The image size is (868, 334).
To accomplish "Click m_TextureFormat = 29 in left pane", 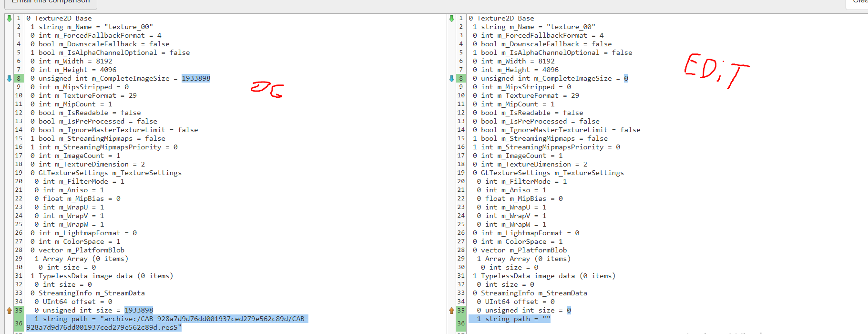I will click(x=83, y=95).
